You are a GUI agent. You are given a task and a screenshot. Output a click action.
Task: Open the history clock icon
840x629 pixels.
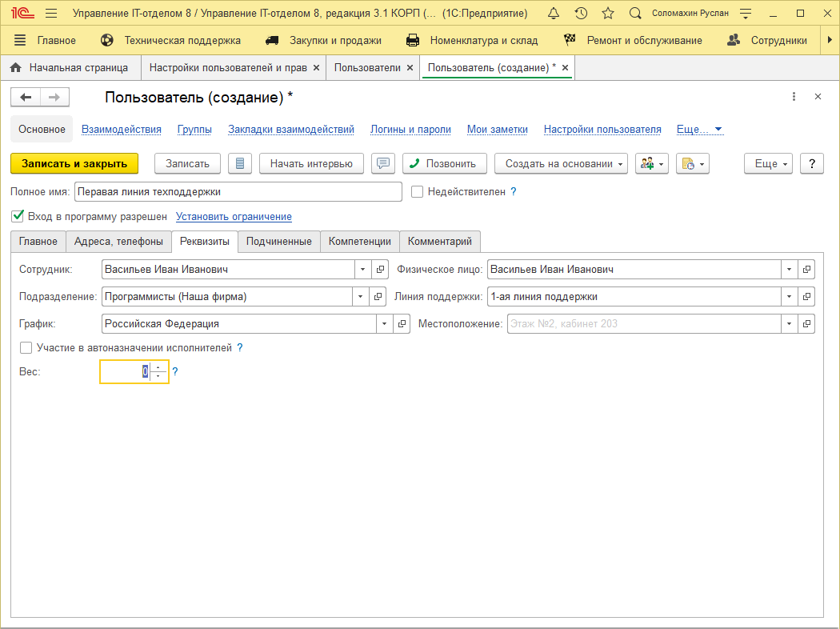pos(581,14)
